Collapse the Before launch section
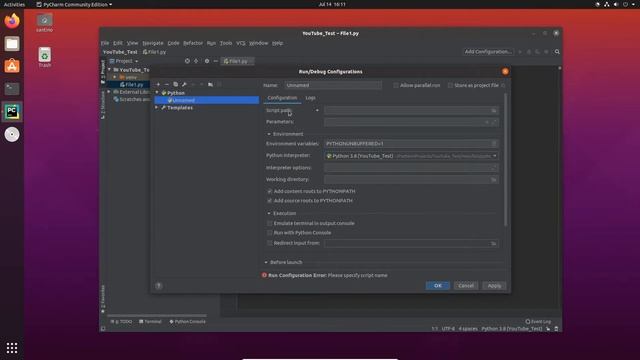The image size is (640, 360). (x=266, y=262)
